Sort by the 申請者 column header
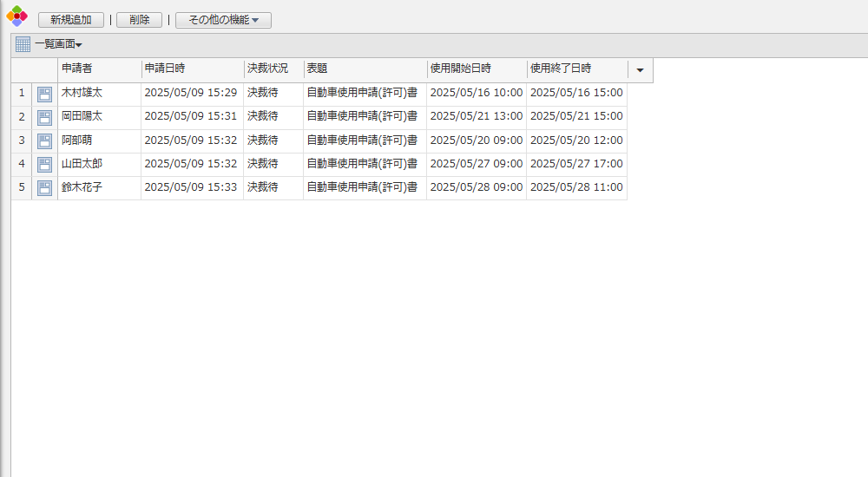868x477 pixels. point(98,69)
